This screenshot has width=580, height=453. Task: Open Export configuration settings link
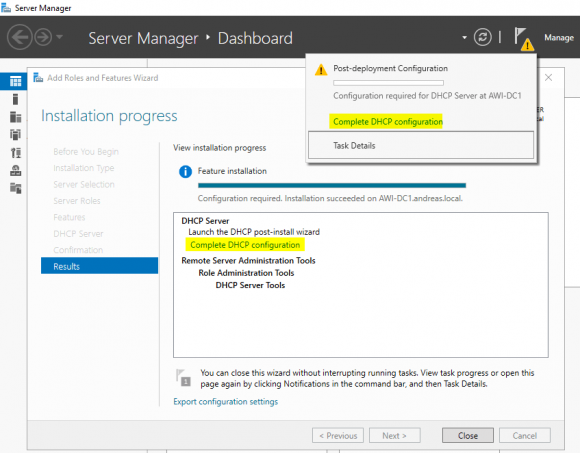tap(225, 402)
